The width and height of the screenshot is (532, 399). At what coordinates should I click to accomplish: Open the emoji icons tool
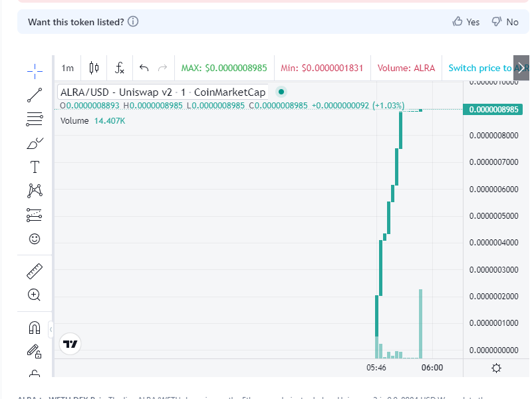[35, 239]
